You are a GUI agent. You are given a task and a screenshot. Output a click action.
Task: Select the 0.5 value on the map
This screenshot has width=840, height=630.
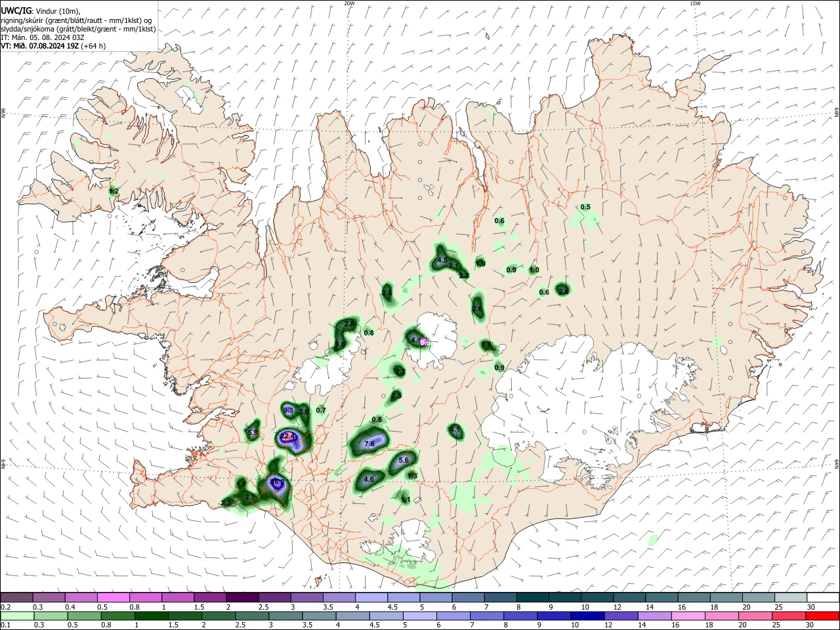tap(585, 207)
